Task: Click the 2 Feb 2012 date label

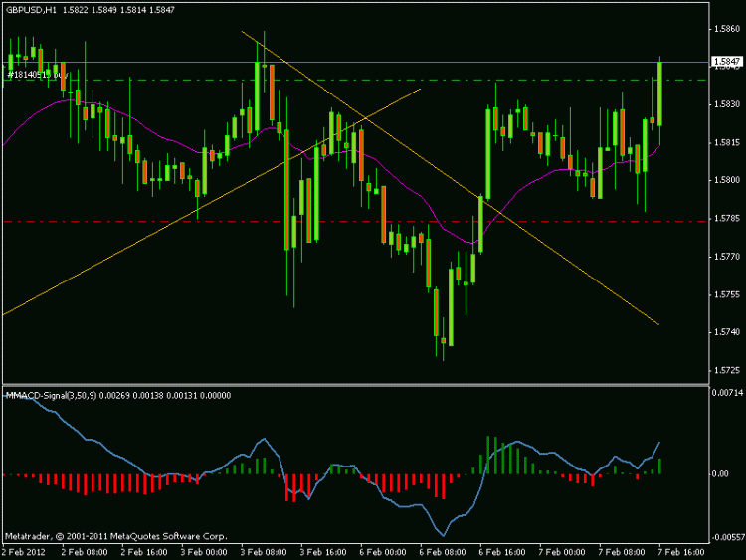Action: 24,552
